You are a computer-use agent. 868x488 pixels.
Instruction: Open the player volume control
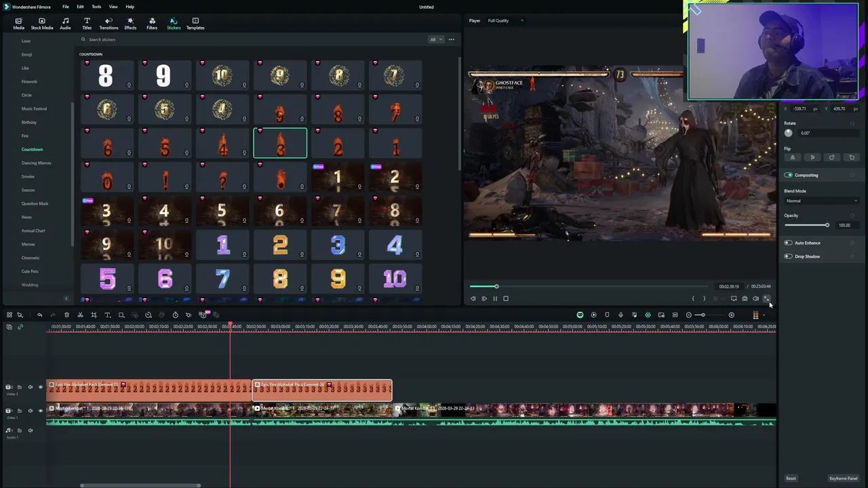coord(755,298)
